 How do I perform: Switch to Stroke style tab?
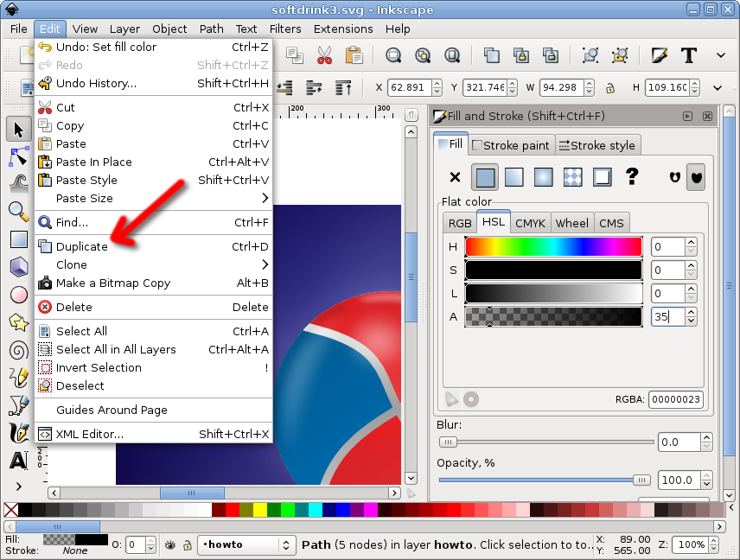coord(597,145)
